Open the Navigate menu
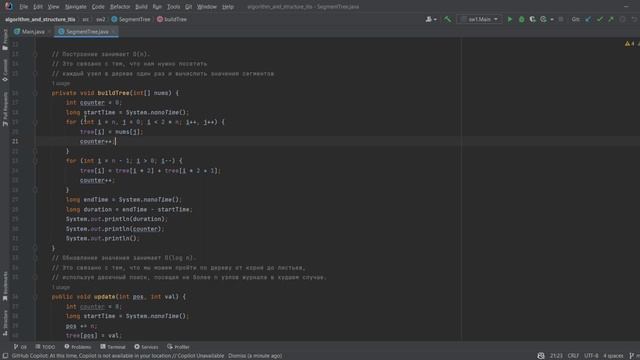This screenshot has height=360, width=640. [76, 7]
